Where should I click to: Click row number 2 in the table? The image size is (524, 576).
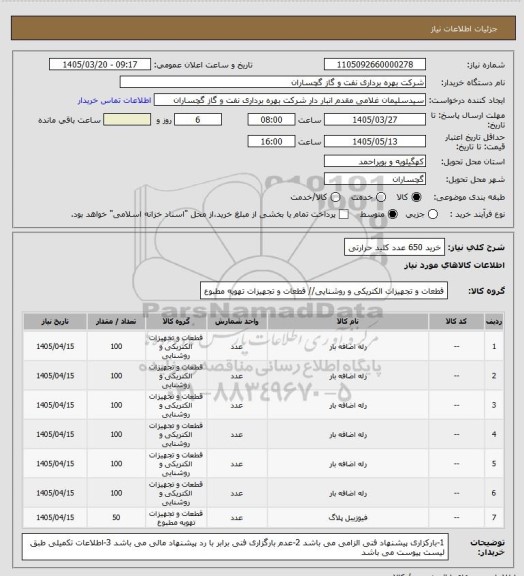click(494, 376)
